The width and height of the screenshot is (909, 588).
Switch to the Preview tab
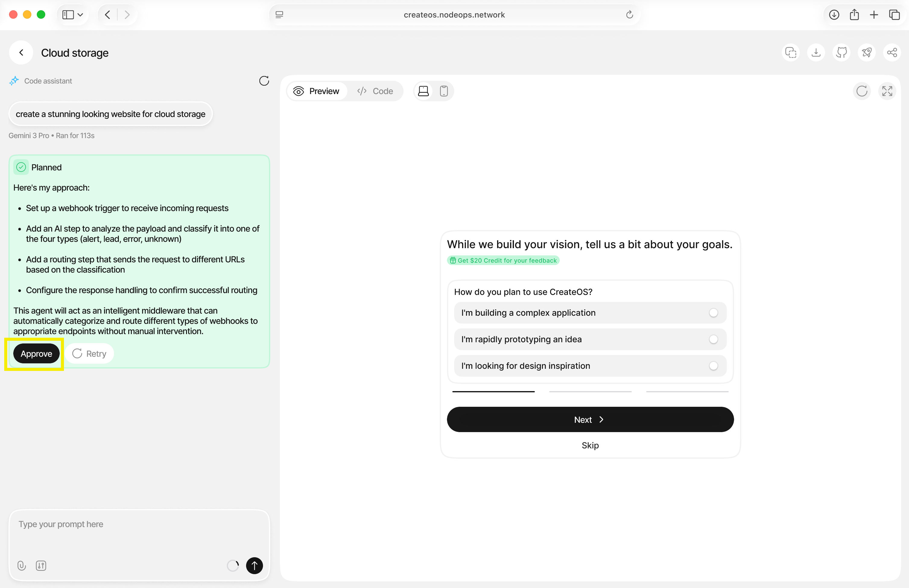(316, 91)
